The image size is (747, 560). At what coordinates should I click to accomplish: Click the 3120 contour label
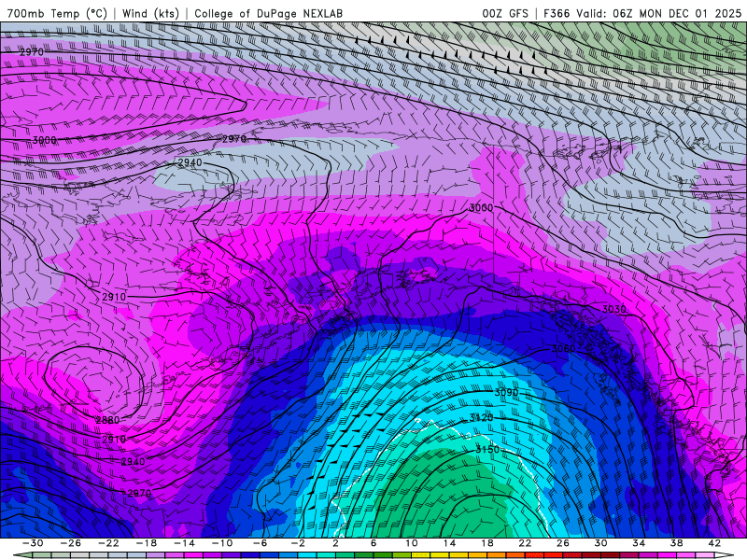point(481,417)
